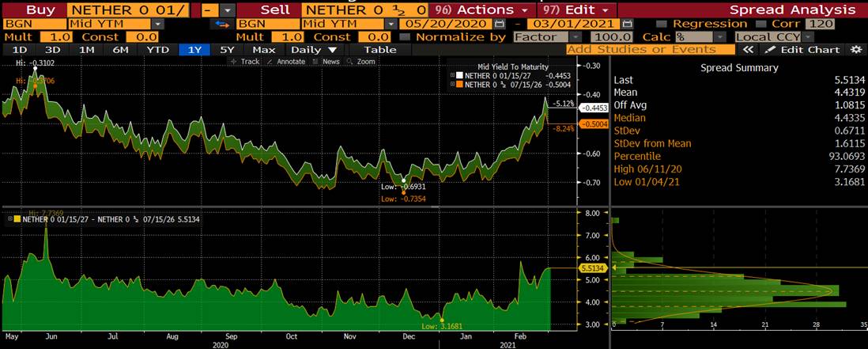Select the 1D range tab

pos(20,49)
